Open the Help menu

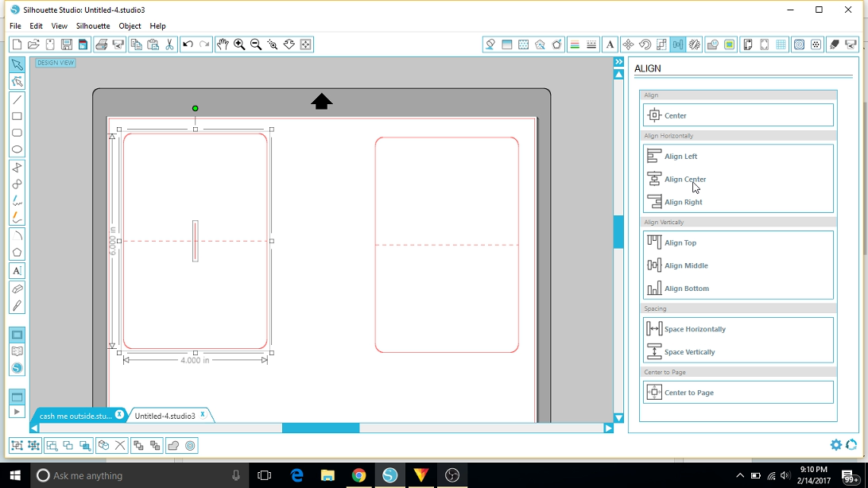157,26
